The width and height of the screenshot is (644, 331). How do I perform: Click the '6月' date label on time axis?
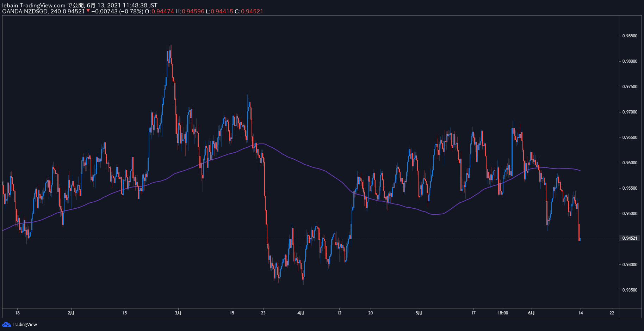(x=531, y=313)
